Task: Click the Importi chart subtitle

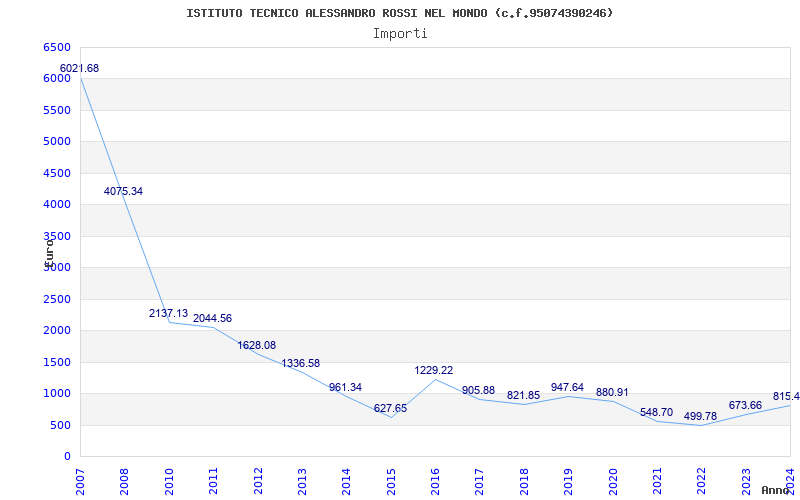Action: pos(400,34)
